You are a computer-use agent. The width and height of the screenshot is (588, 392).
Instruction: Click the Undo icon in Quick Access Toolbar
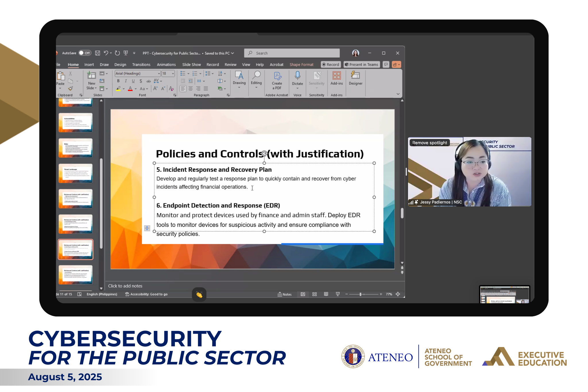[107, 53]
